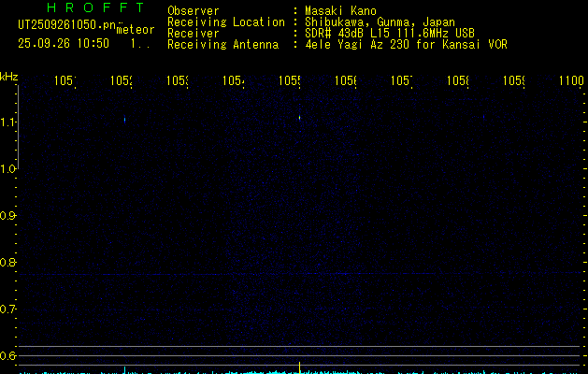Click the green 'meteor' label
Viewport: 588px width, 374px height.
point(136,30)
